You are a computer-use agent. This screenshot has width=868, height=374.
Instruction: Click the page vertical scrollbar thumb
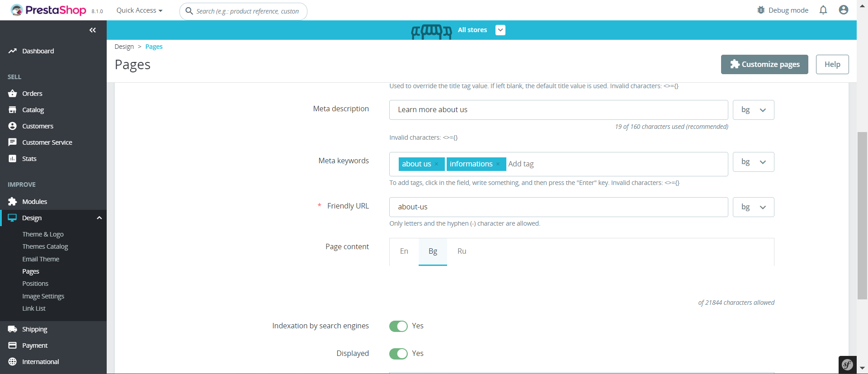click(x=863, y=215)
